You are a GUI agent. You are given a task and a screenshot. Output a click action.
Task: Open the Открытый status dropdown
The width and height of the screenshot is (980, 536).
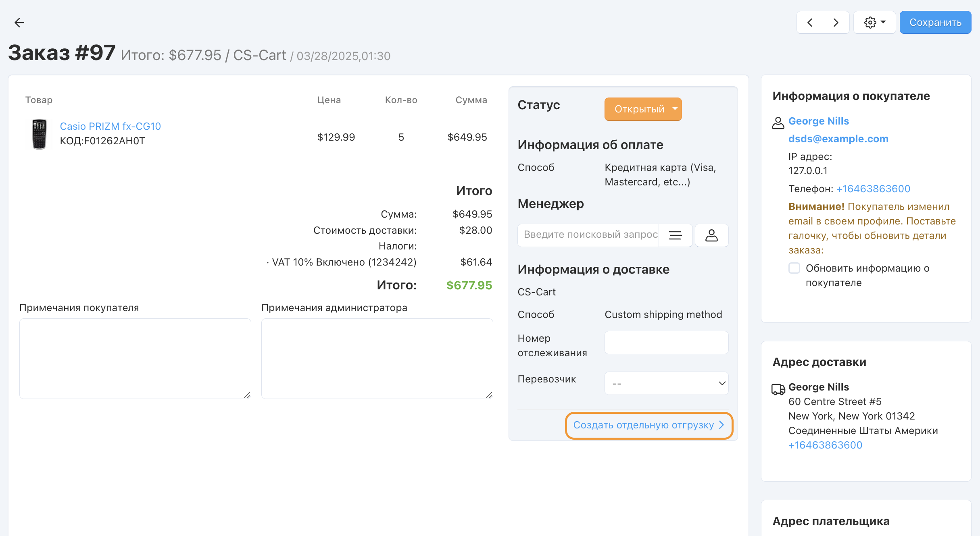click(x=643, y=109)
